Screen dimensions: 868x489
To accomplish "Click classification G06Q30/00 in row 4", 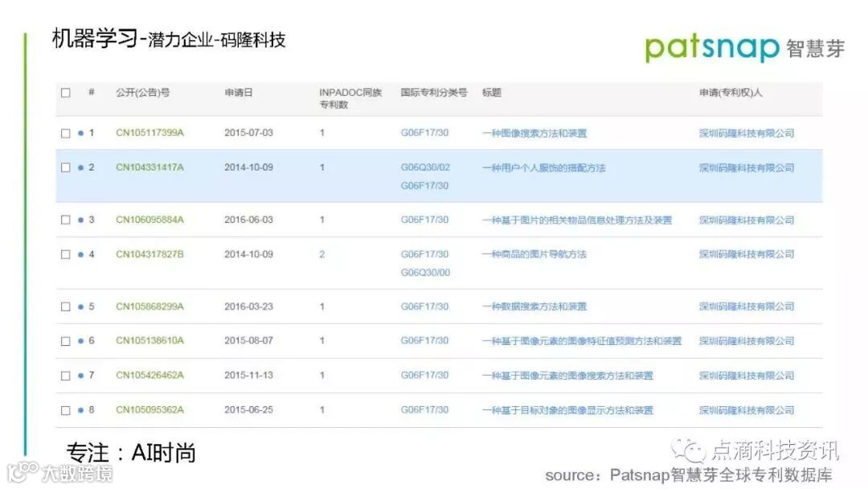I will [425, 273].
